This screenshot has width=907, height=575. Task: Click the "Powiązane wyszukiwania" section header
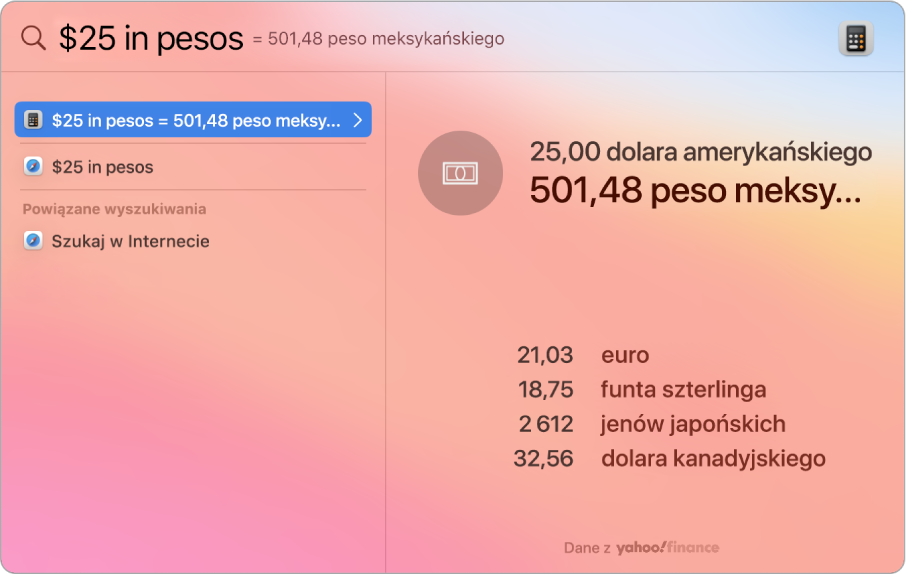click(114, 209)
